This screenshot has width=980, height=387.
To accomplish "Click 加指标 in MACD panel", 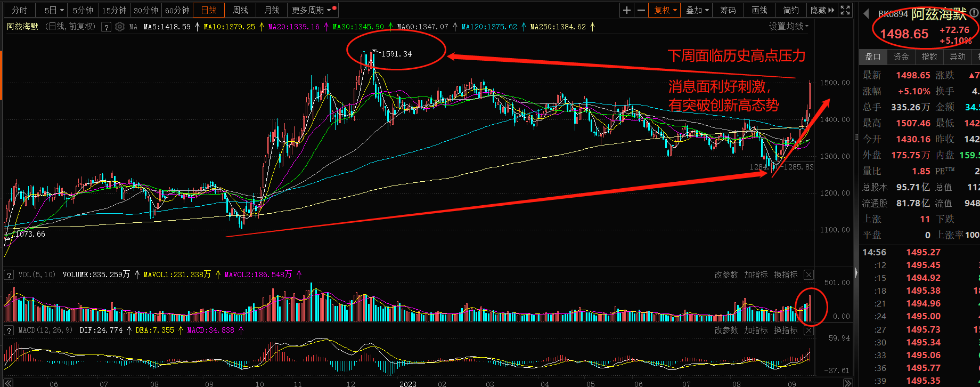I will [756, 330].
